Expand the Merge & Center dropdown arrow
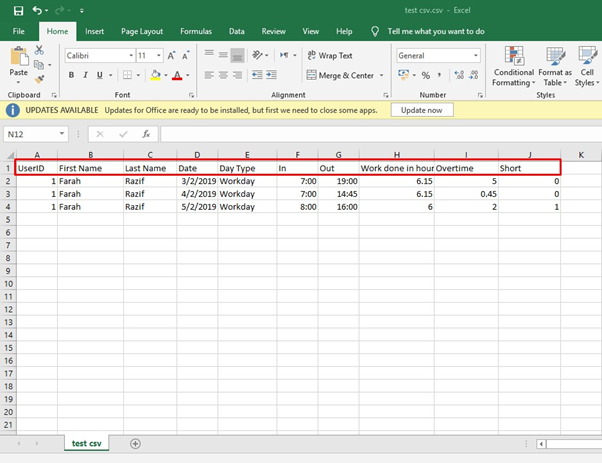Viewport: 602px width, 463px height. 380,75
